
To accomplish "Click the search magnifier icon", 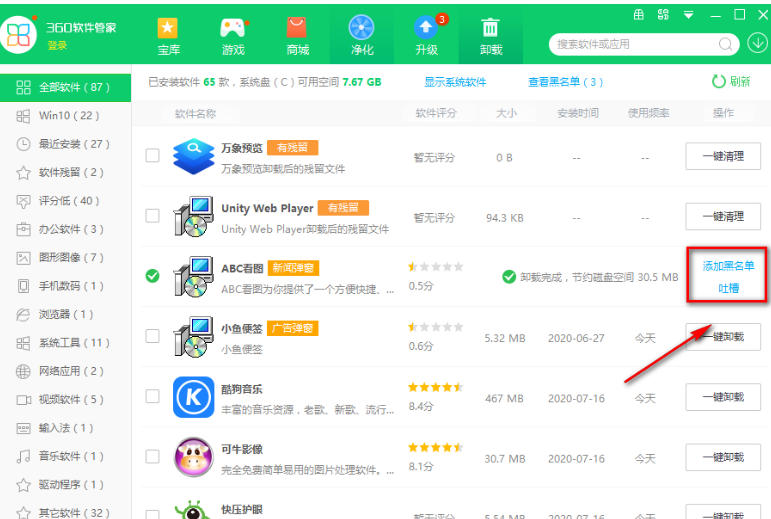I will pos(725,44).
